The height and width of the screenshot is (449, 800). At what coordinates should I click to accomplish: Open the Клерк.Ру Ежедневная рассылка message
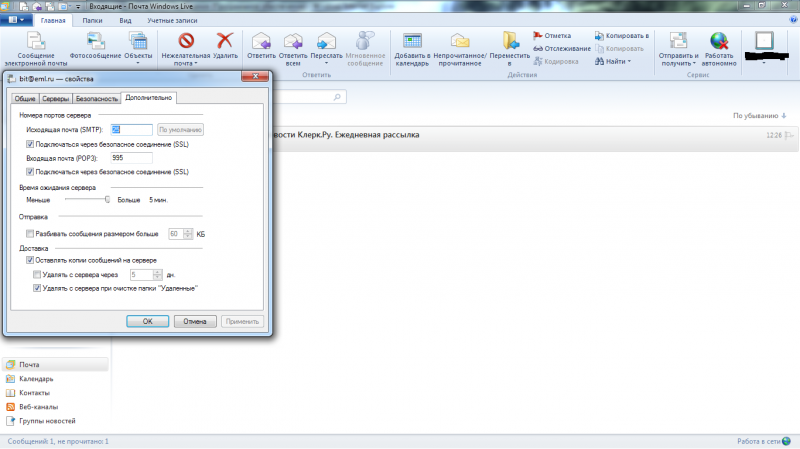coord(534,138)
